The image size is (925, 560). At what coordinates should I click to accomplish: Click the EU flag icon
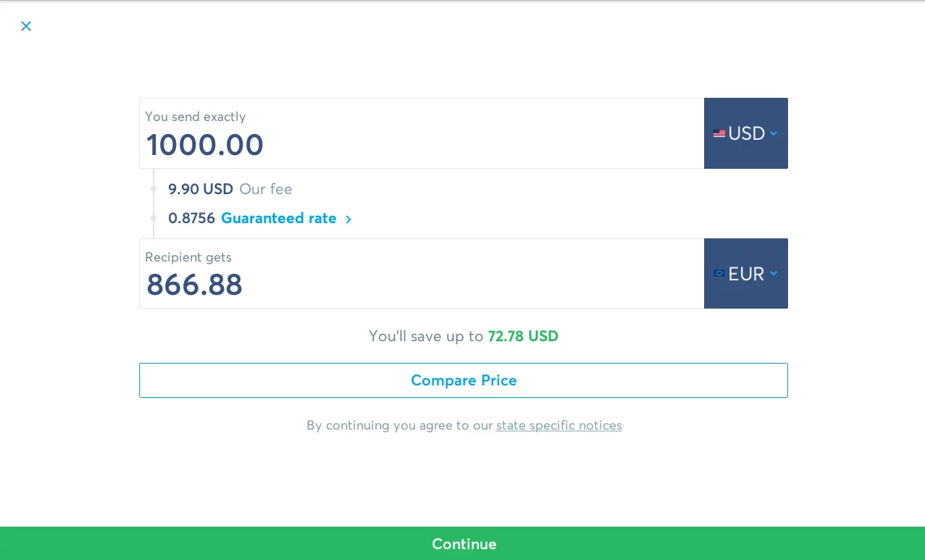719,274
